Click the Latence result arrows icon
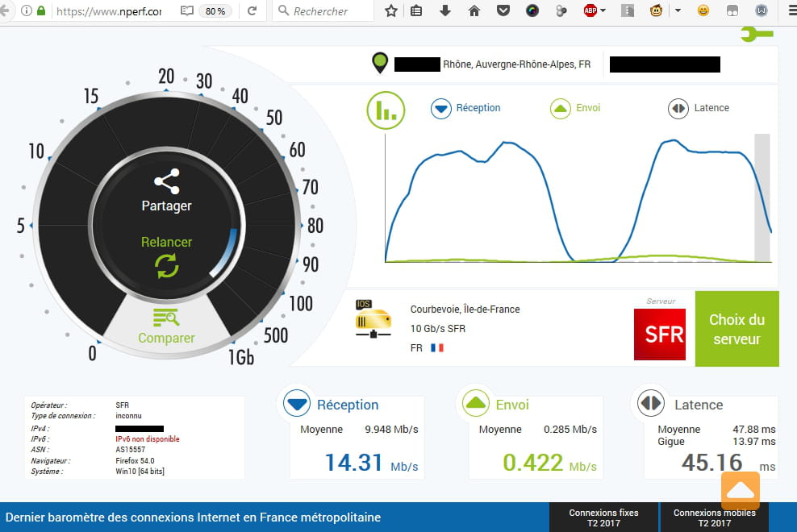797x532 pixels. tap(651, 403)
